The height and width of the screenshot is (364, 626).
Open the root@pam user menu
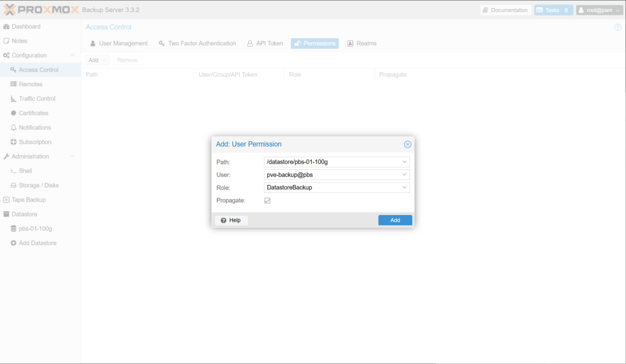click(600, 10)
